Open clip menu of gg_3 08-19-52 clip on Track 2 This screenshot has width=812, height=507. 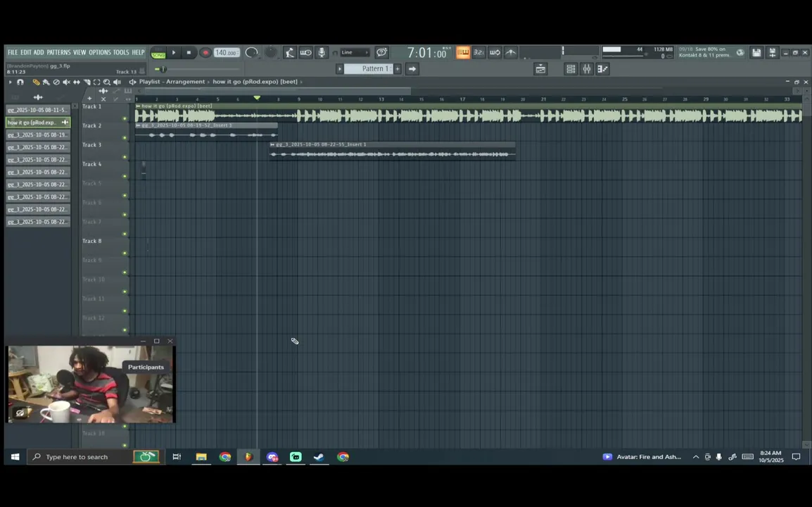139,125
